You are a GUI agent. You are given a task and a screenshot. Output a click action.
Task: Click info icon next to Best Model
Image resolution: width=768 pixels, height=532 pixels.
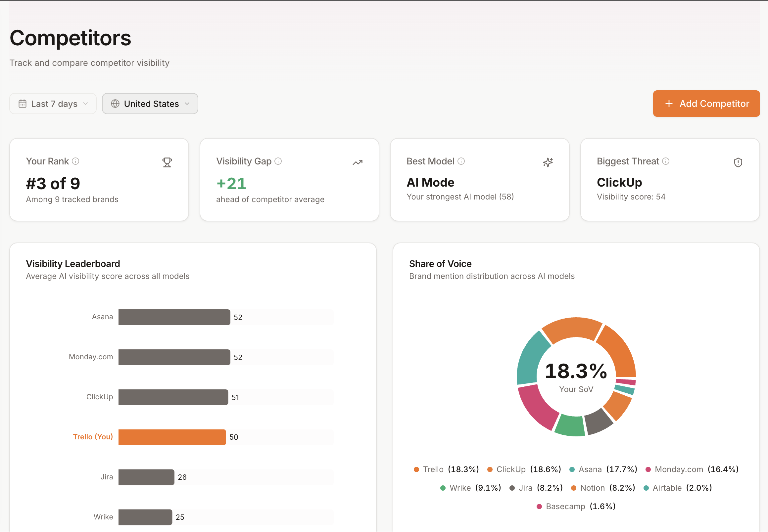point(461,161)
